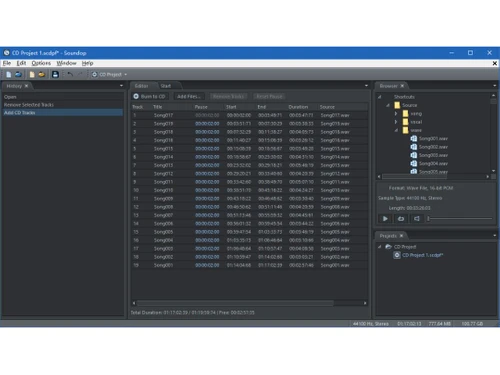
Task: Select the Open history entry
Action: pos(63,97)
